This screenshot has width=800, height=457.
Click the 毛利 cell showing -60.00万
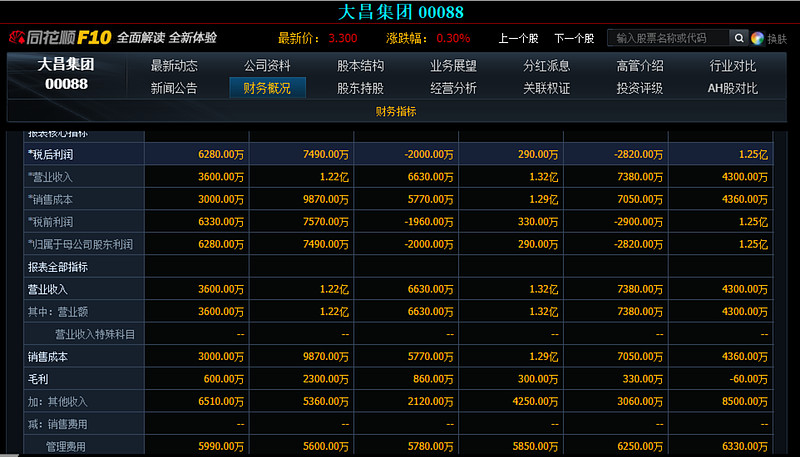click(721, 379)
